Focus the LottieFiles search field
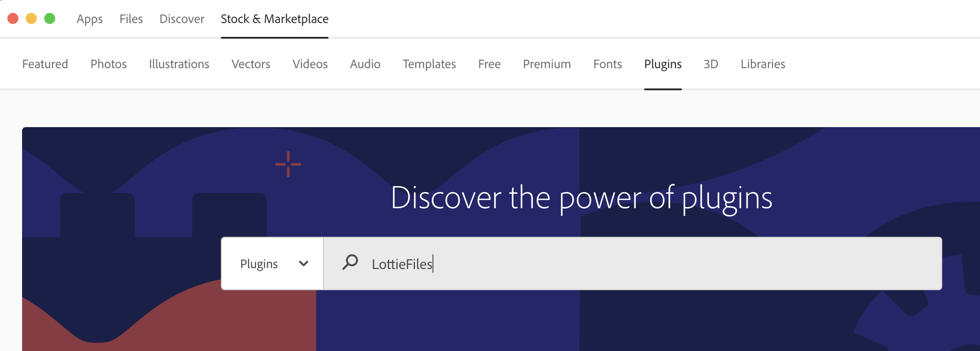This screenshot has width=980, height=351. [x=633, y=263]
